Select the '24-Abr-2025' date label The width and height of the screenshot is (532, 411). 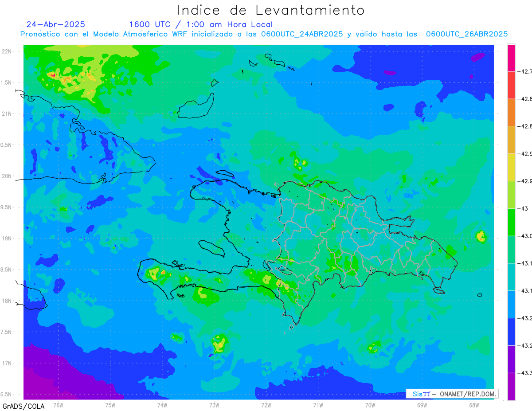point(55,24)
